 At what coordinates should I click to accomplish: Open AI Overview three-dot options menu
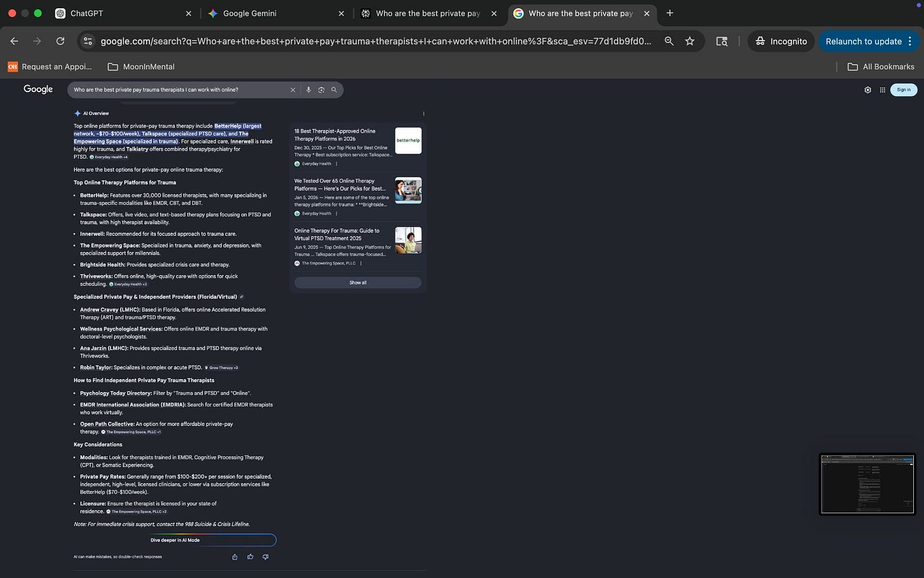[423, 114]
